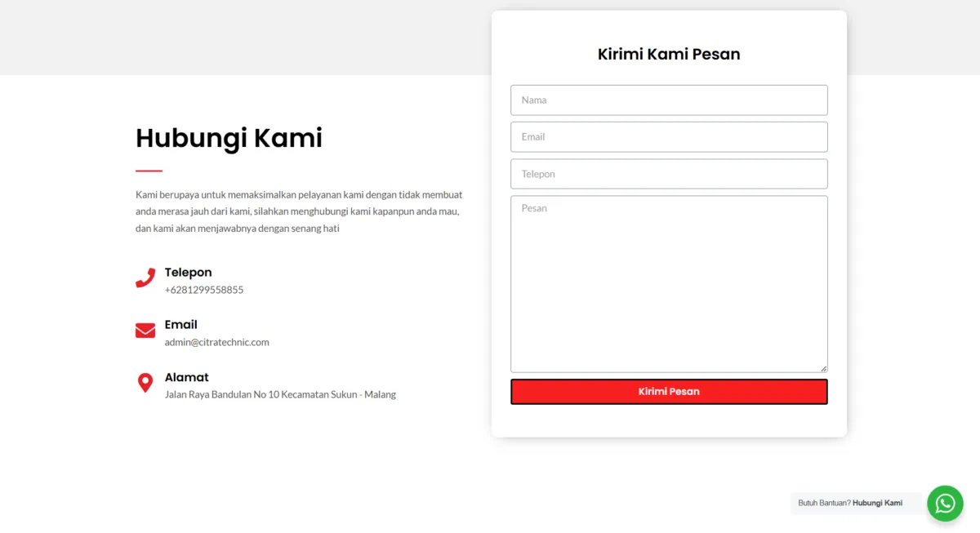The width and height of the screenshot is (980, 533).
Task: Click into the Telepon input field
Action: 669,174
